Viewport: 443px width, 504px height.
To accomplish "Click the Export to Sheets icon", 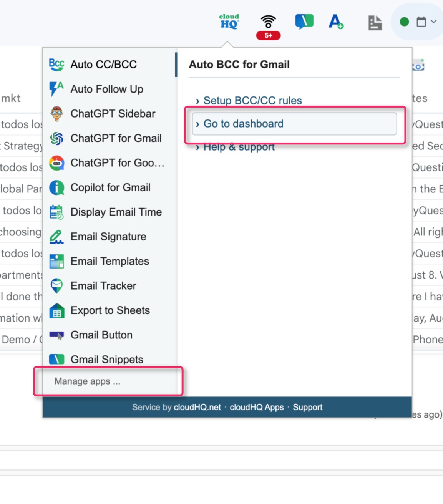I will point(56,310).
